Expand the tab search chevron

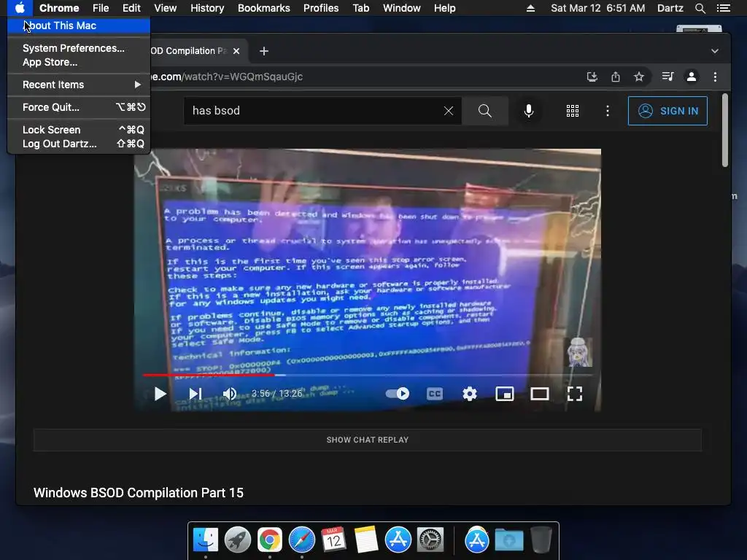click(715, 51)
